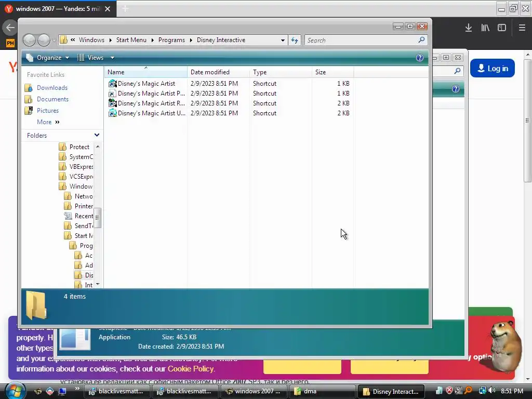Click the Programs breadcrumb
The image size is (532, 399).
(171, 40)
